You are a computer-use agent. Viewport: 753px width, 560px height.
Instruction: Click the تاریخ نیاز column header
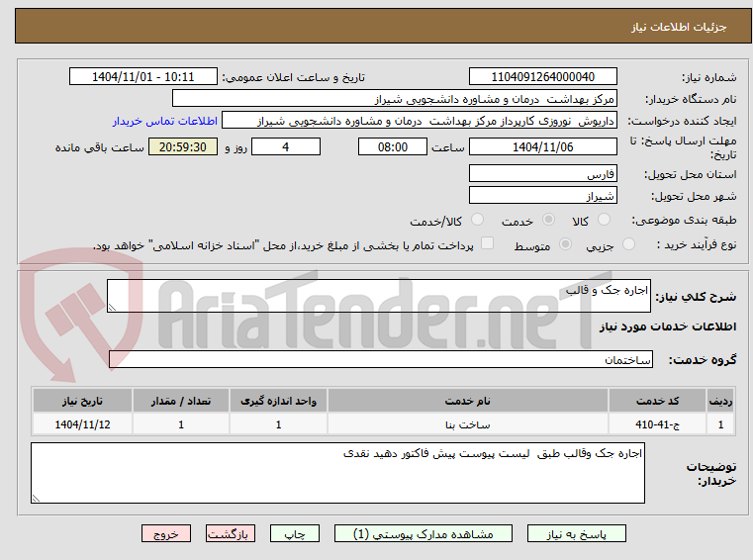pyautogui.click(x=82, y=401)
